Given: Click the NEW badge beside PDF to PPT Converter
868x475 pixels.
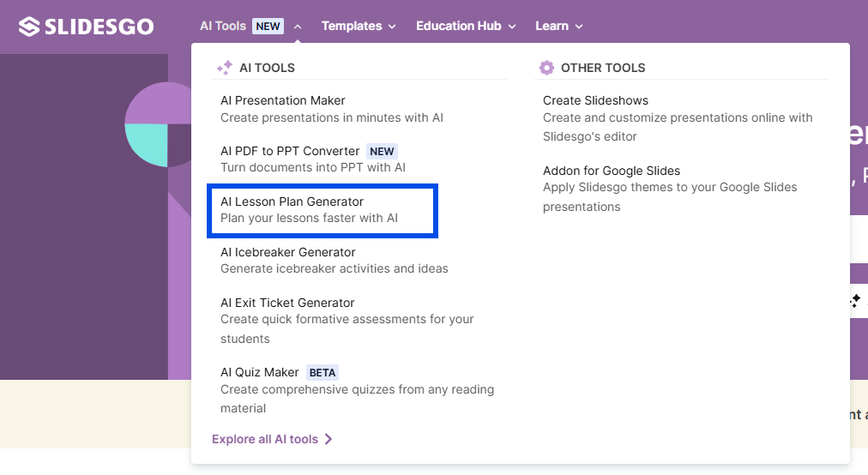Looking at the screenshot, I should [x=382, y=152].
